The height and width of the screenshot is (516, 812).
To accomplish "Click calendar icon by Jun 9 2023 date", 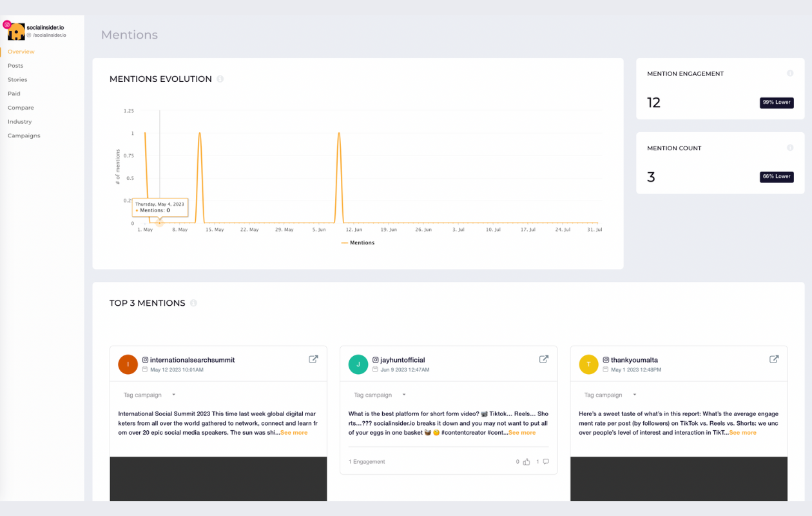I will pos(375,370).
